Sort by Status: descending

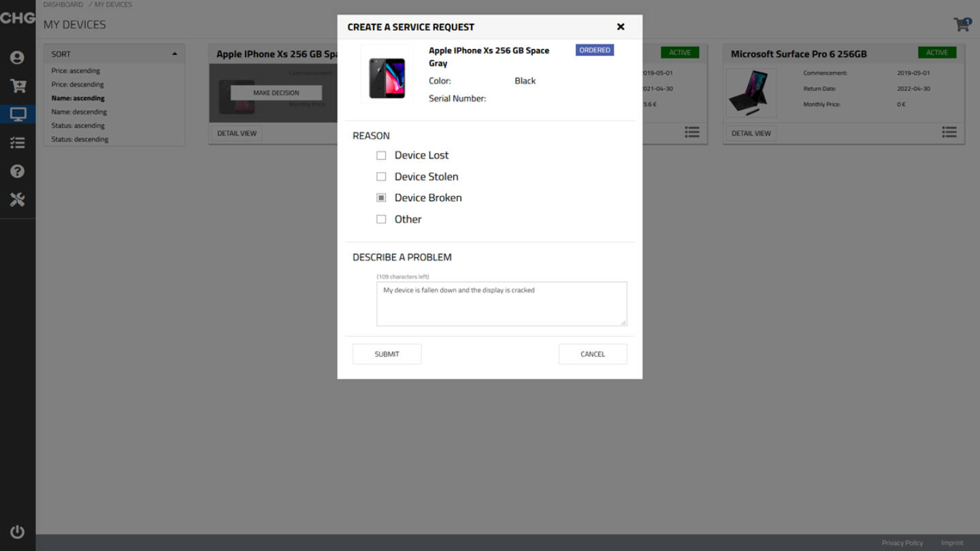coord(80,139)
